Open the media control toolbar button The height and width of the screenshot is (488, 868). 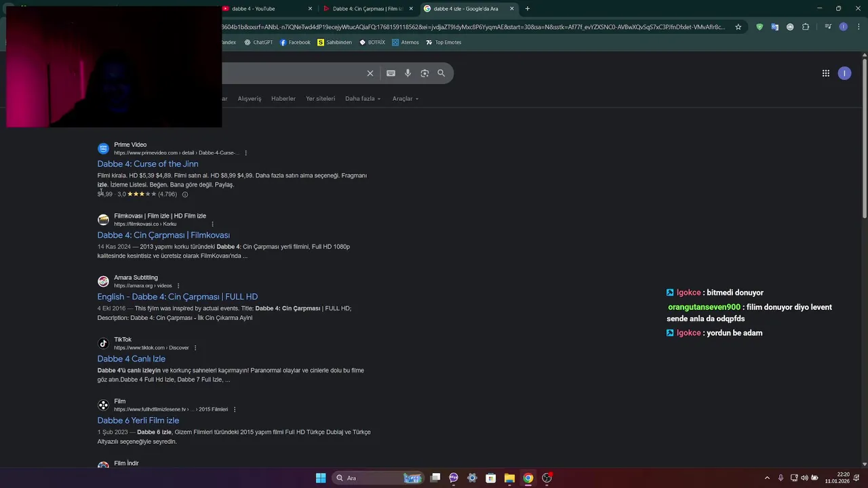828,27
